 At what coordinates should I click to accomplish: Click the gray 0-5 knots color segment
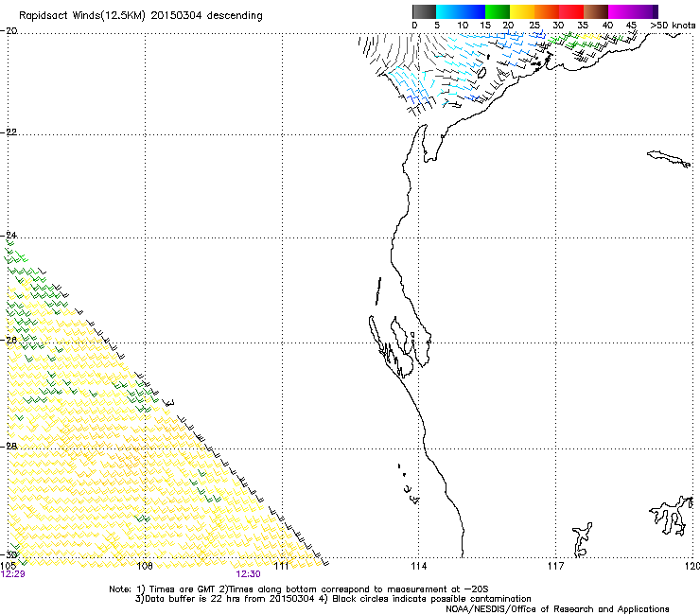424,11
